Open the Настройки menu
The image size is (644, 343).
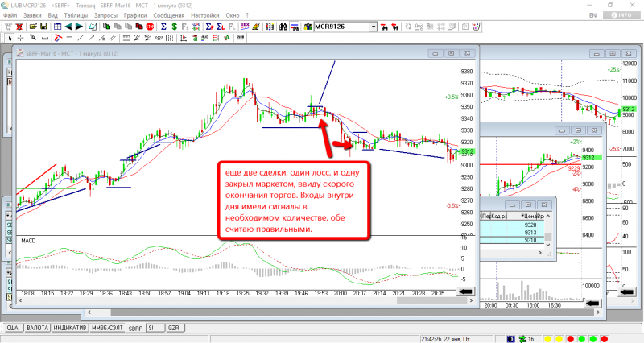tap(204, 15)
